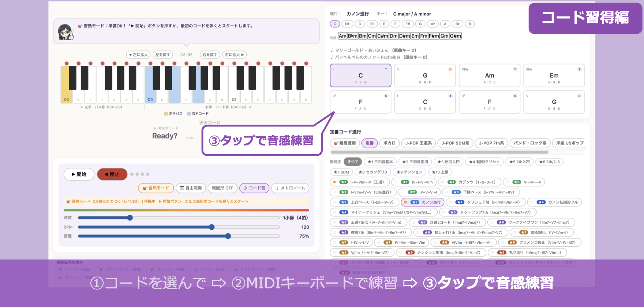
Task: Adjust the 音量 volume slider handle
Action: (228, 236)
